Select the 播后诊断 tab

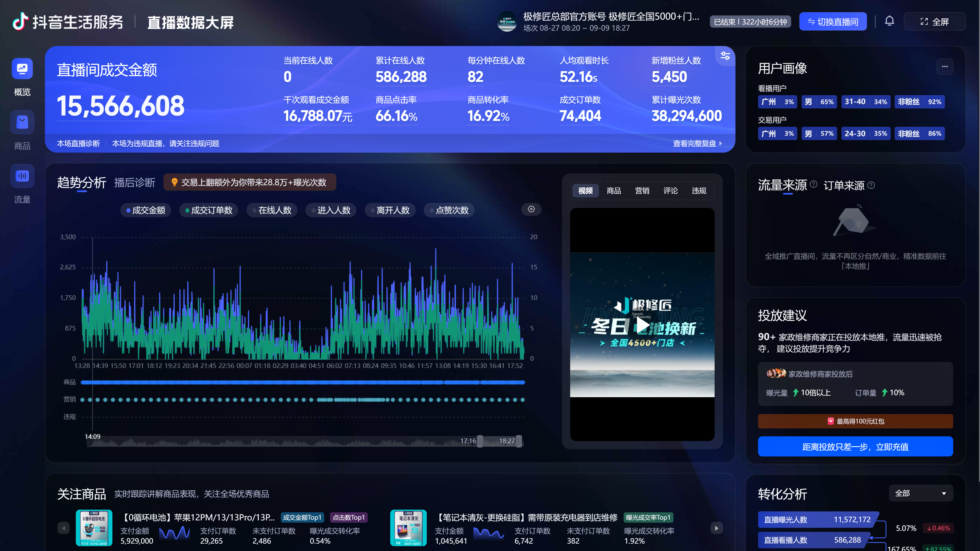click(135, 183)
